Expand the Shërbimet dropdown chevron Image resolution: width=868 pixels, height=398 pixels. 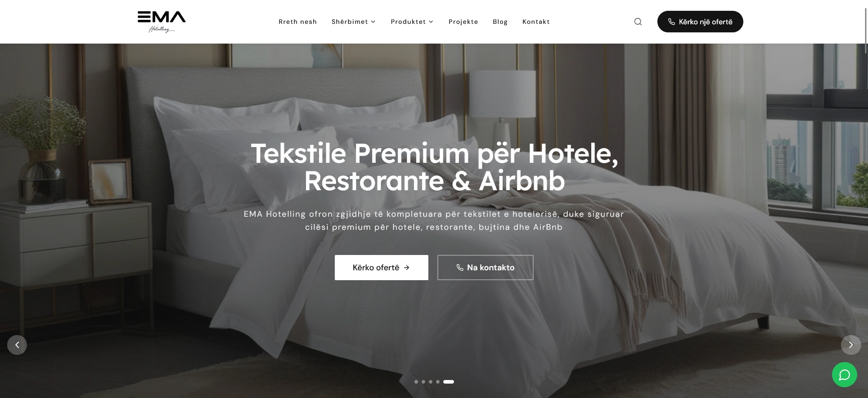[373, 22]
